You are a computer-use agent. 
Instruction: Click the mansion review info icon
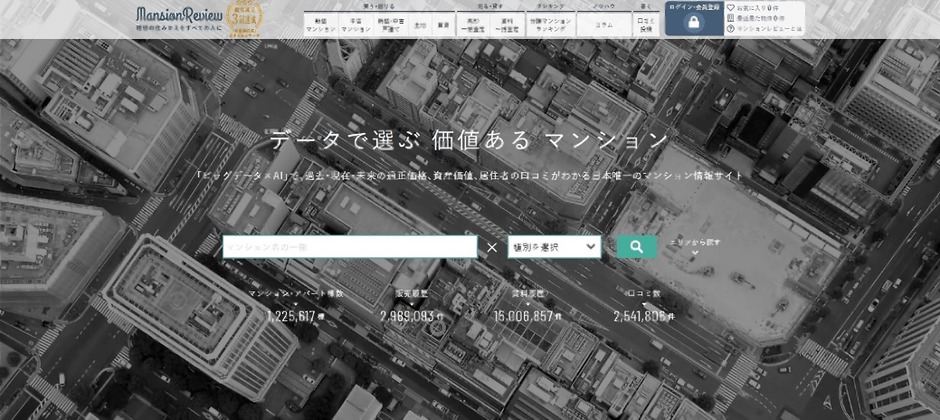[x=729, y=30]
